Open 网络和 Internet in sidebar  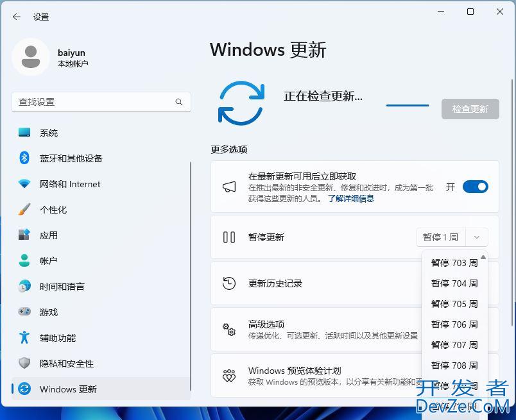(x=100, y=184)
